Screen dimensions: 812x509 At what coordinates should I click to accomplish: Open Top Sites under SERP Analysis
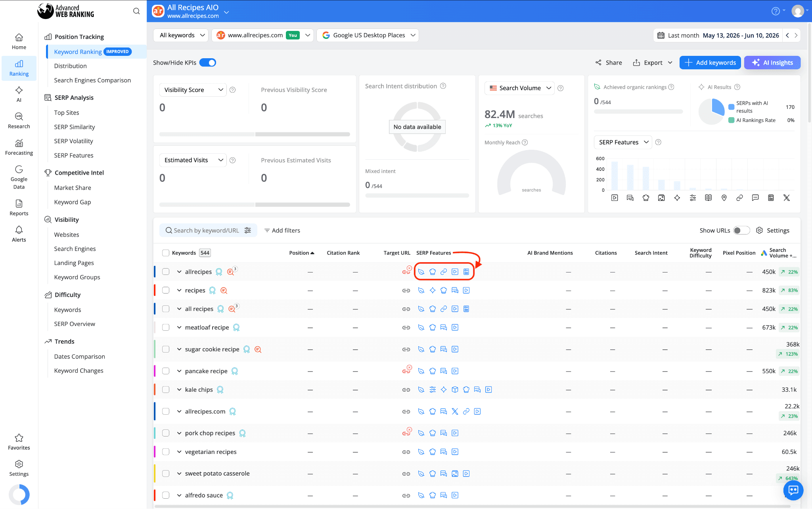point(67,112)
